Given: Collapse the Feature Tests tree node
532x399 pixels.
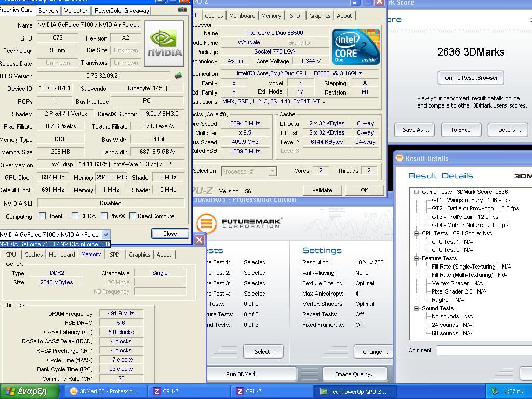Looking at the screenshot, I should (416, 259).
